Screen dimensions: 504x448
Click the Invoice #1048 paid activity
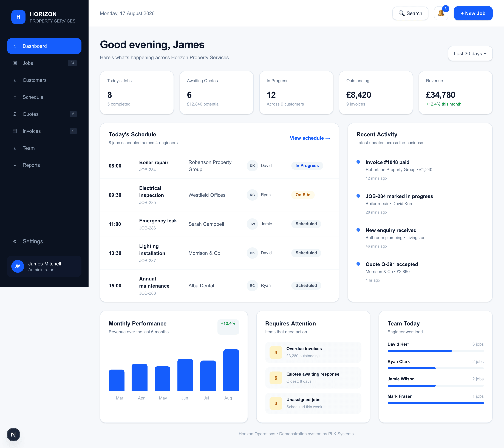click(x=420, y=170)
